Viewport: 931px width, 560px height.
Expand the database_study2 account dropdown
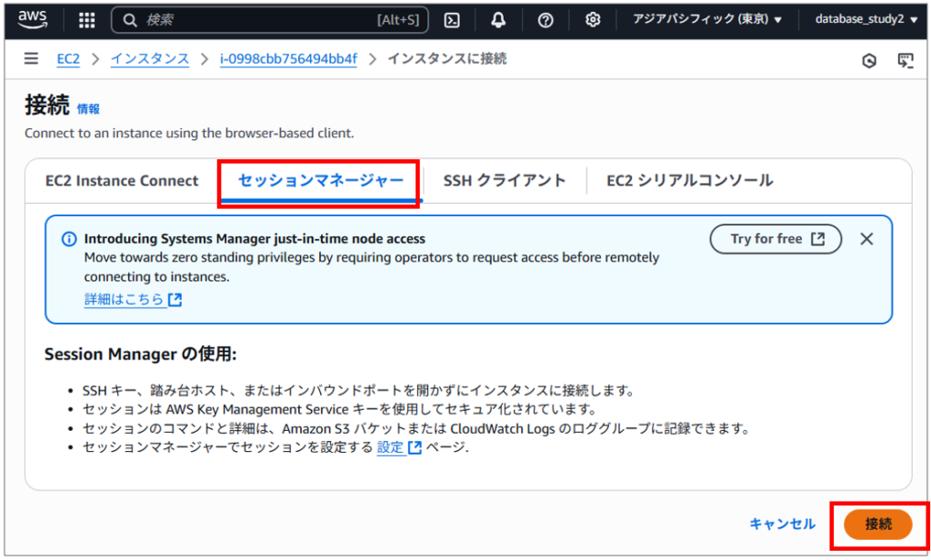tap(866, 20)
